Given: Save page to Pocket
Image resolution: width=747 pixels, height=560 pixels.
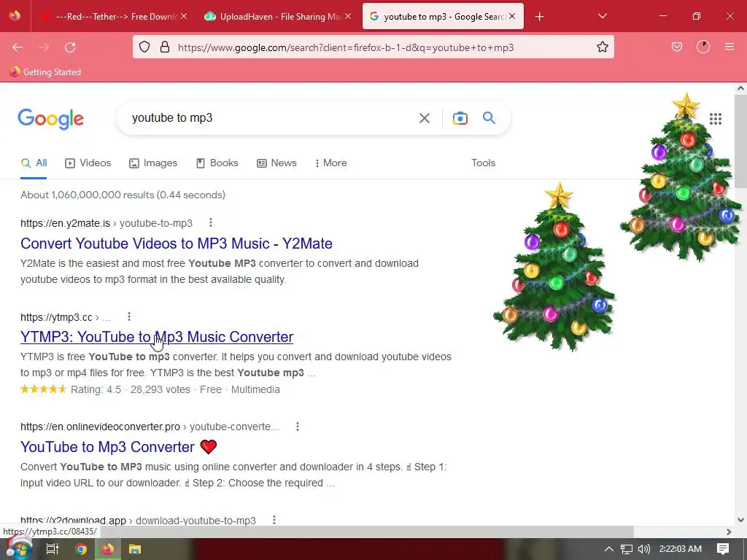Looking at the screenshot, I should coord(676,47).
